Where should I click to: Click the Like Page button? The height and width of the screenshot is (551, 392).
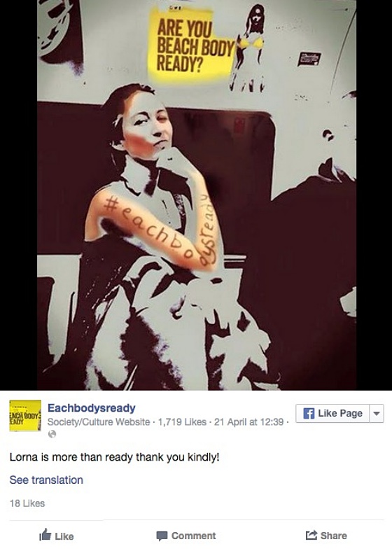[332, 413]
